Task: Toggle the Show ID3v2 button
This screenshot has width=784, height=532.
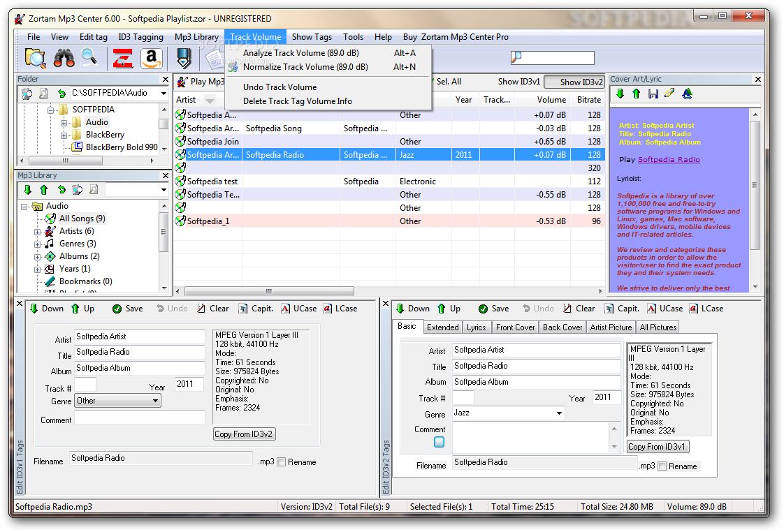Action: (x=574, y=82)
